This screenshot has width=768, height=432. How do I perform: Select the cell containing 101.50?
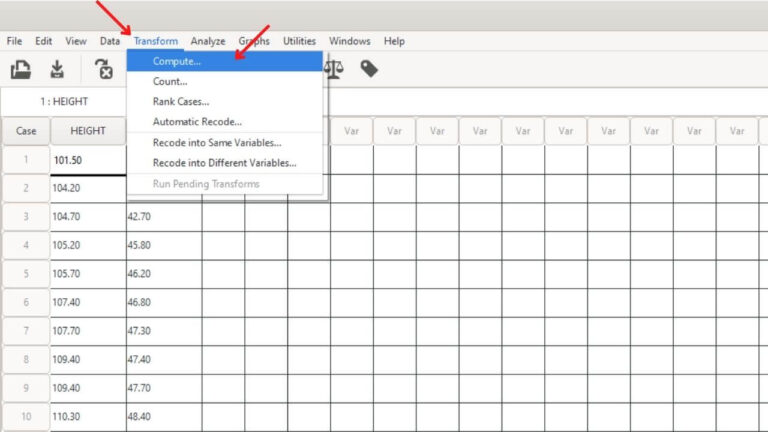(x=88, y=160)
